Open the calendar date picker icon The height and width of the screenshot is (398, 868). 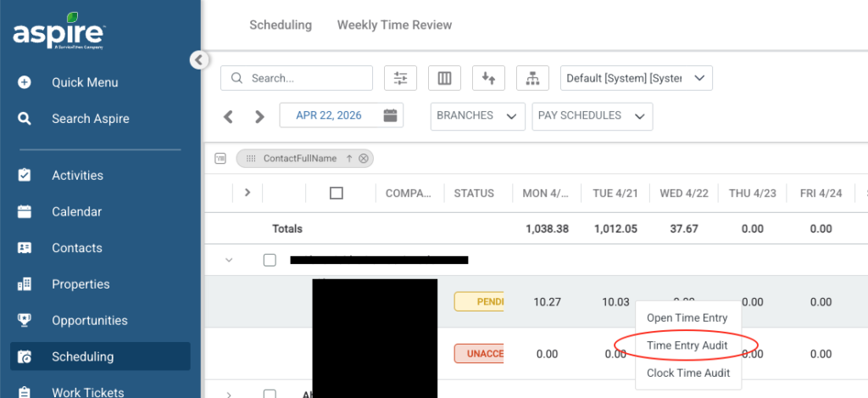[390, 115]
